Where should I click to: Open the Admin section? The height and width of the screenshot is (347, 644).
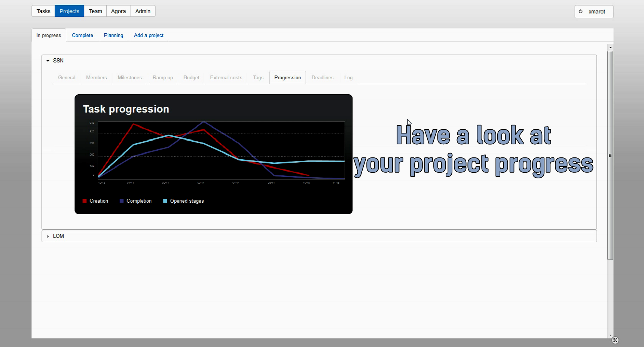click(143, 11)
